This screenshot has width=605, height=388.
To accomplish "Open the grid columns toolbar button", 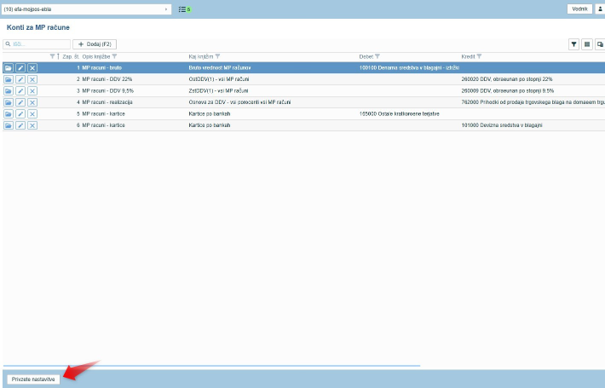I will (587, 44).
